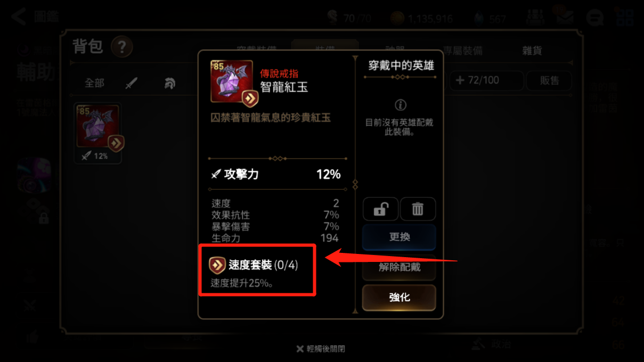Select the sword weapon filter icon
The height and width of the screenshot is (362, 644).
(131, 83)
